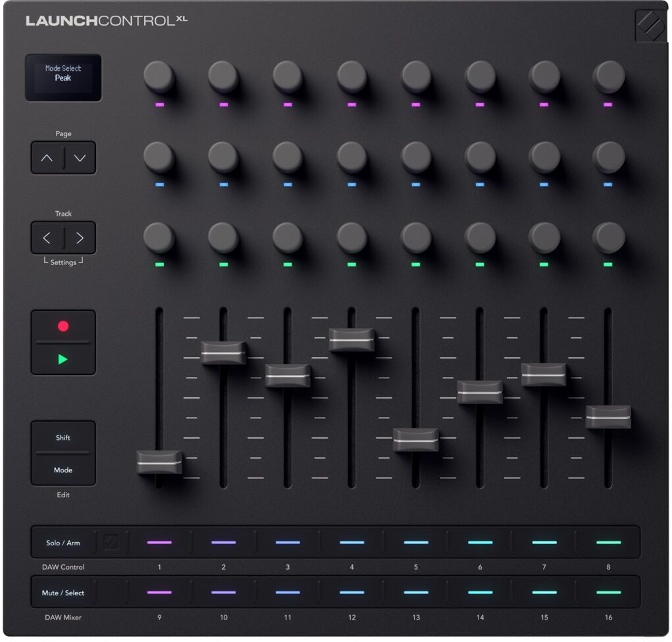672x642 pixels.
Task: Click seventh knob in blue-LED middle row
Action: coord(544,157)
